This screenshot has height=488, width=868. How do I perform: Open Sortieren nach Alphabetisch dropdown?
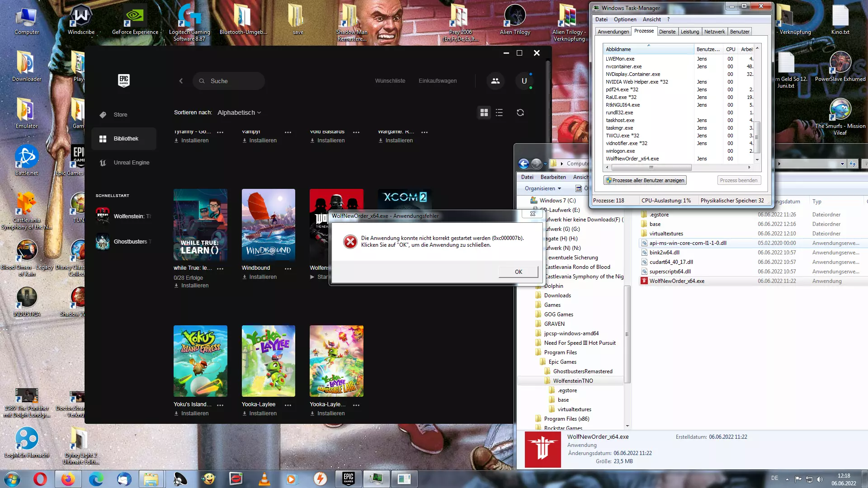(x=239, y=113)
